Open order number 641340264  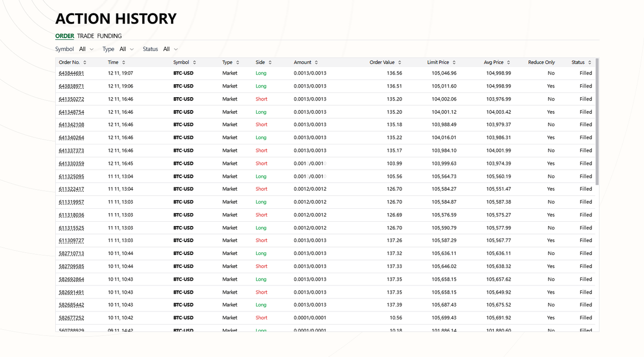tap(71, 137)
